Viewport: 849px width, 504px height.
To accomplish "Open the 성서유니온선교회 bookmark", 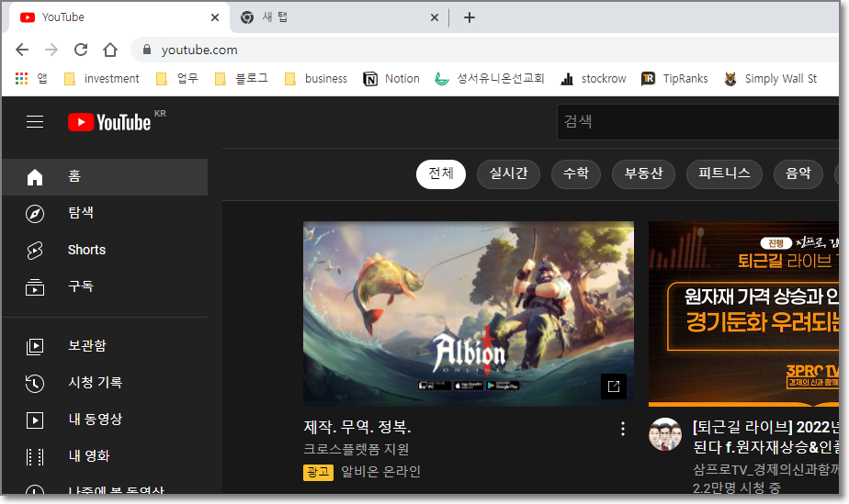I will [x=490, y=79].
